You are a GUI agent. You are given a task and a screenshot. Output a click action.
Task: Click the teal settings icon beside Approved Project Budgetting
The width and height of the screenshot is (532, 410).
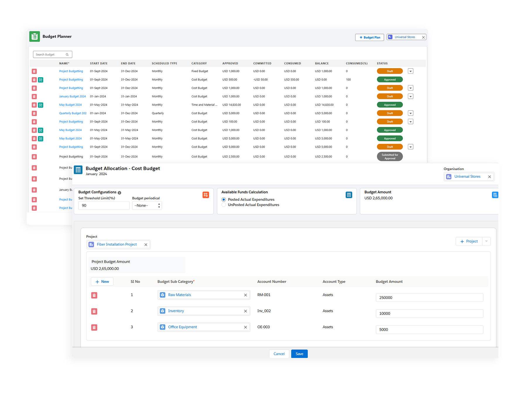coord(41,80)
